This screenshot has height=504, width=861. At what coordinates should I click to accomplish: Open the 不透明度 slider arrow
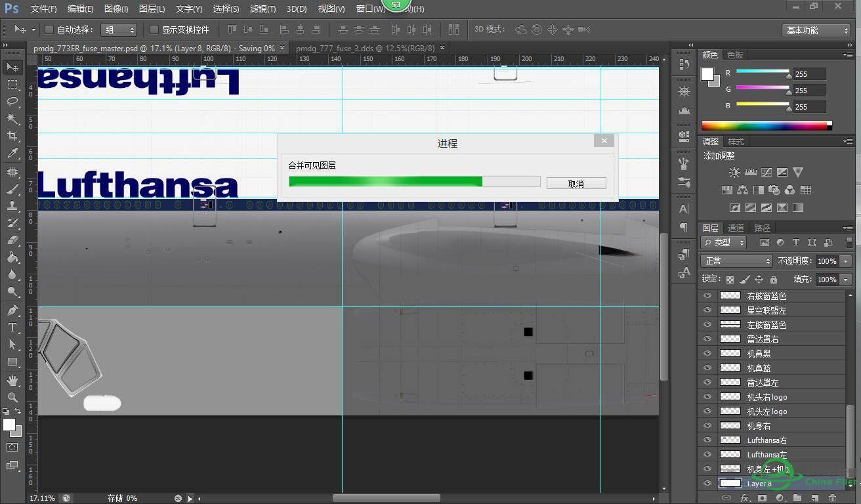click(x=846, y=261)
